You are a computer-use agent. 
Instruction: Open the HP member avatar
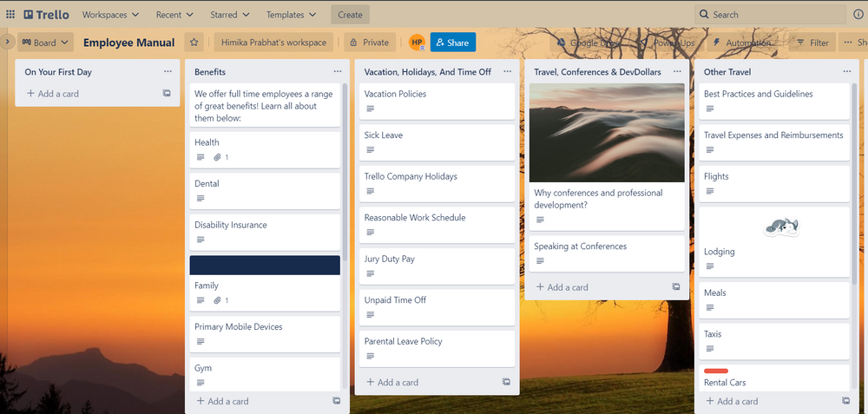pyautogui.click(x=417, y=43)
